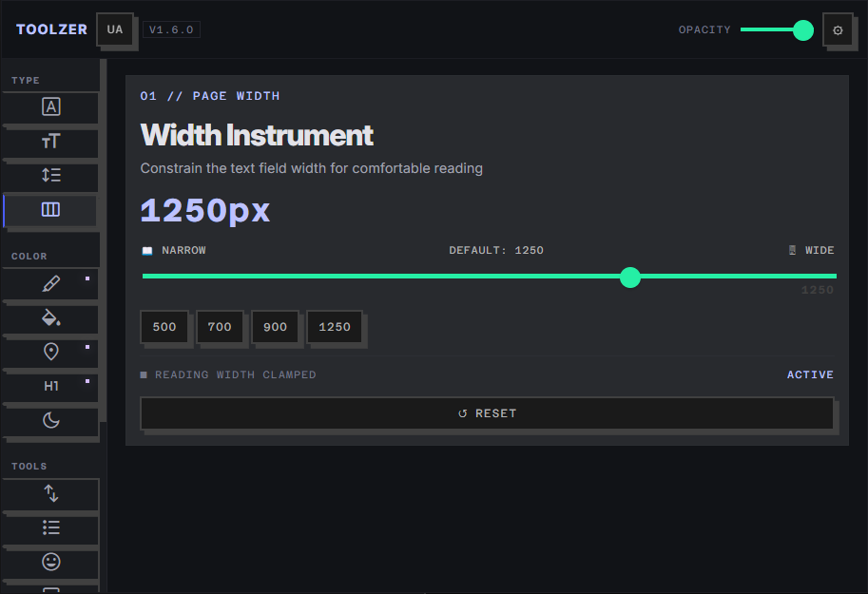
Task: Click the NARROW label
Action: (183, 250)
